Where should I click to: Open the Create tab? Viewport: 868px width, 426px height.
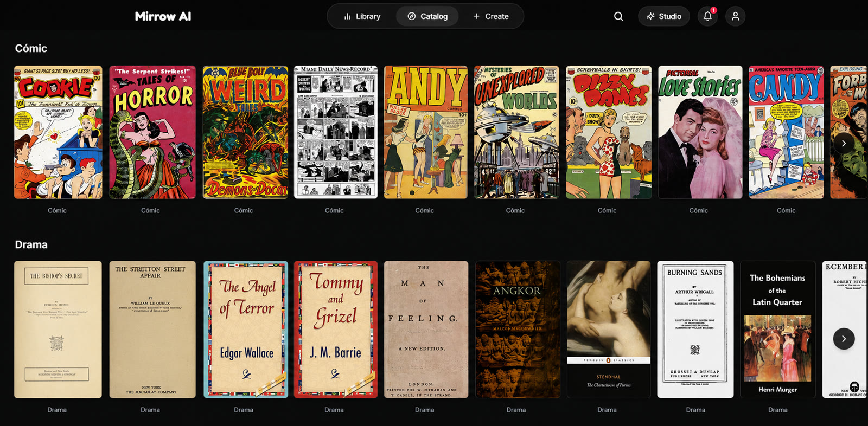(490, 16)
